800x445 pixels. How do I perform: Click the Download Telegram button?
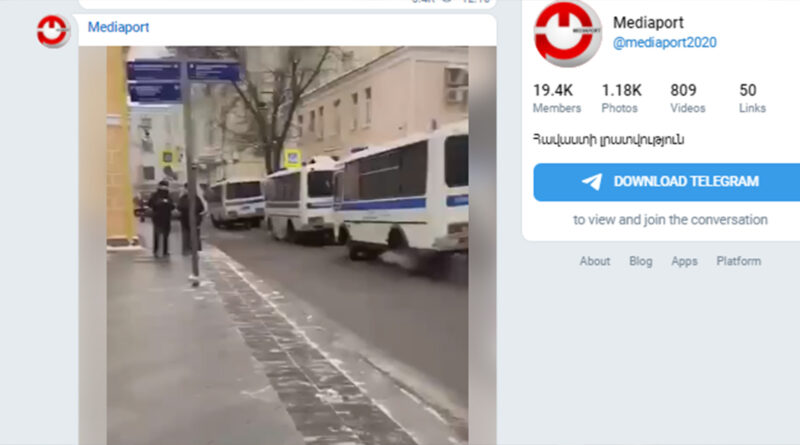point(667,182)
